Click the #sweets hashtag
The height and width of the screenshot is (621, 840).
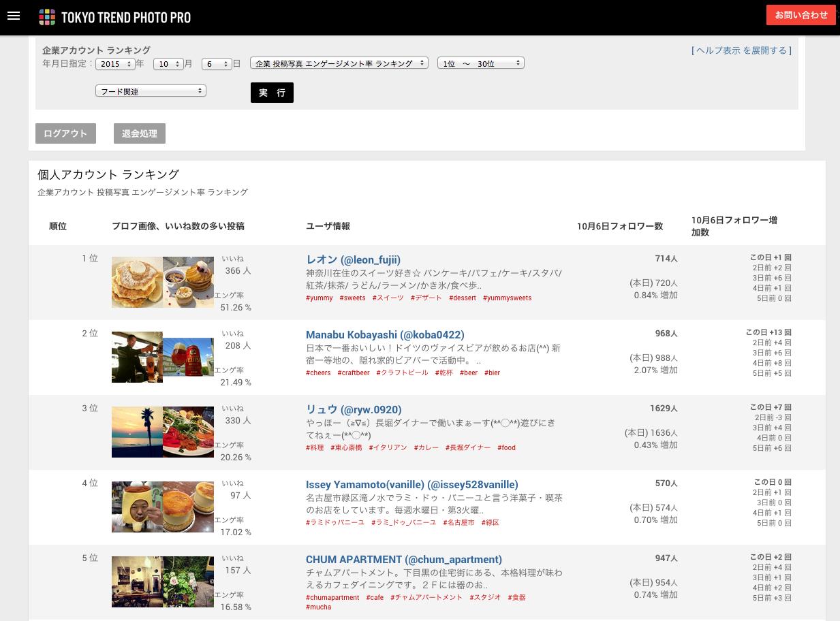[x=352, y=298]
